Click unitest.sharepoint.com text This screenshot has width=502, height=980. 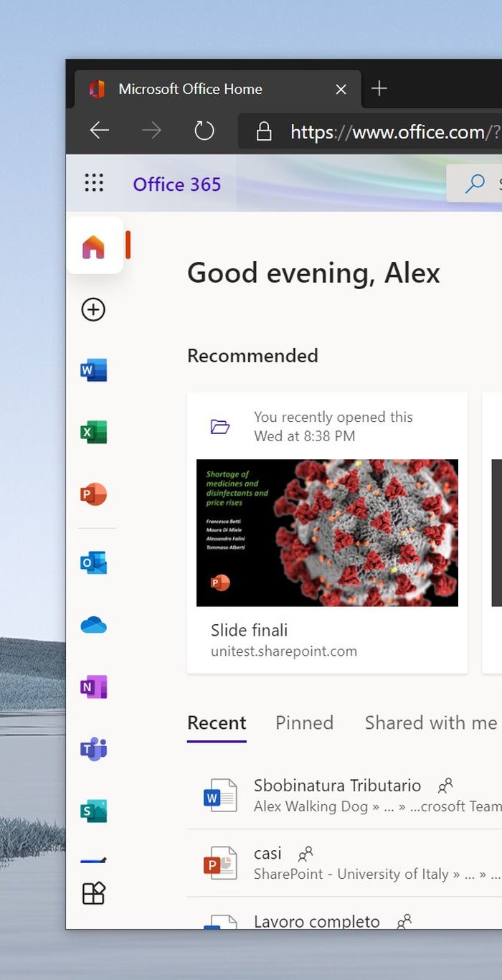click(x=284, y=651)
